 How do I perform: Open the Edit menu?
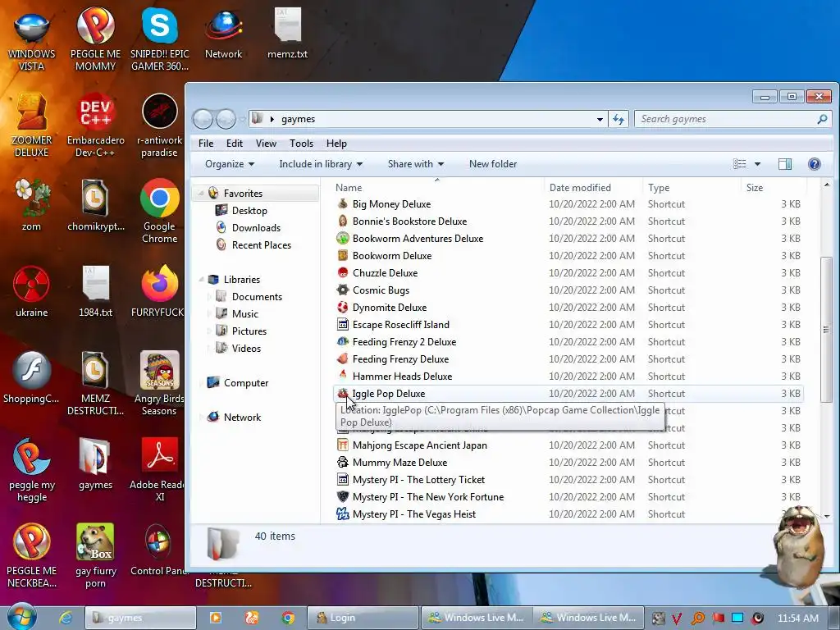point(234,144)
